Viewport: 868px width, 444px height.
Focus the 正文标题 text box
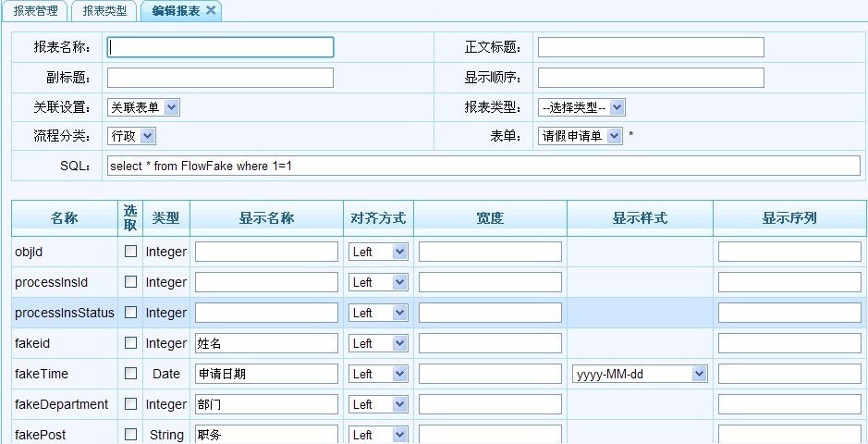(x=651, y=47)
